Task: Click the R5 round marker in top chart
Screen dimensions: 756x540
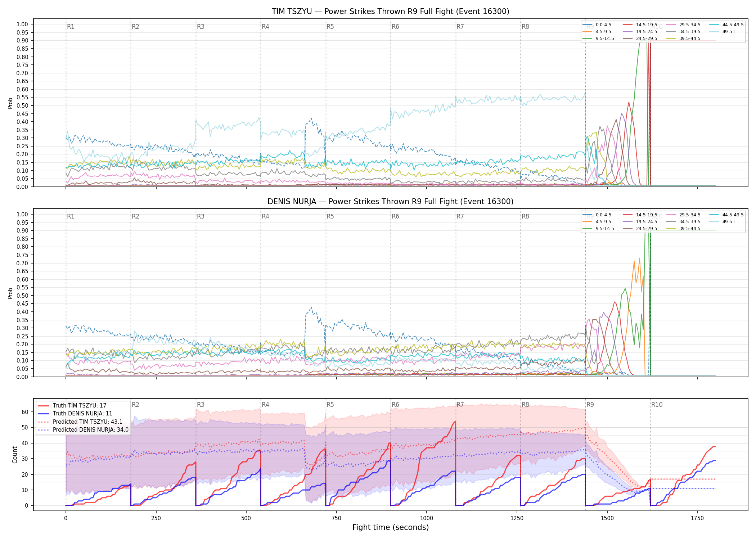Action: tap(330, 27)
